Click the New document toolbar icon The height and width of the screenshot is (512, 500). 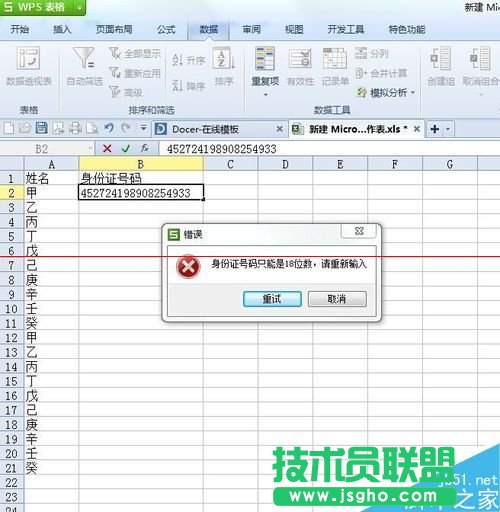coord(9,128)
